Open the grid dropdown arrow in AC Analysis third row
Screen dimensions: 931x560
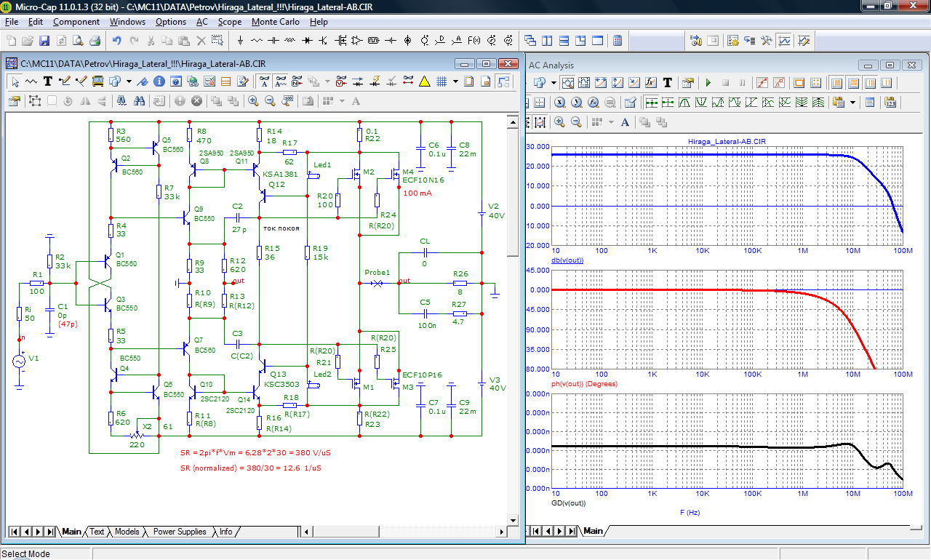[611, 122]
